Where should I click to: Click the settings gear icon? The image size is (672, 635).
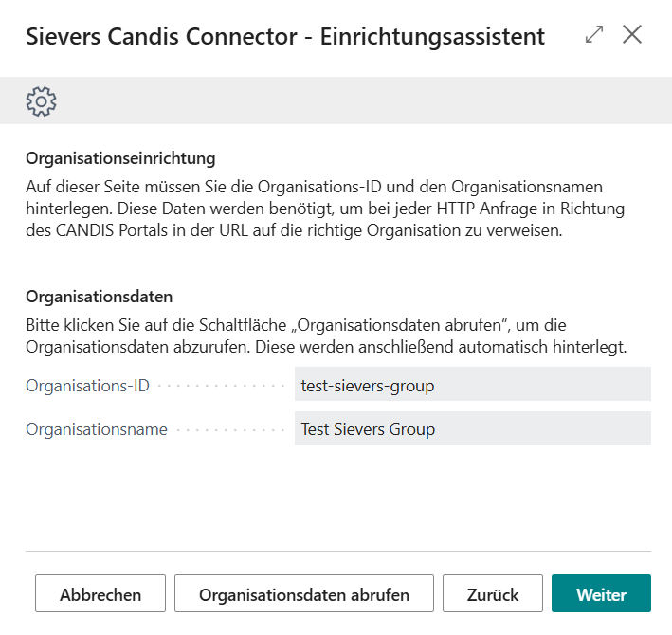42,100
